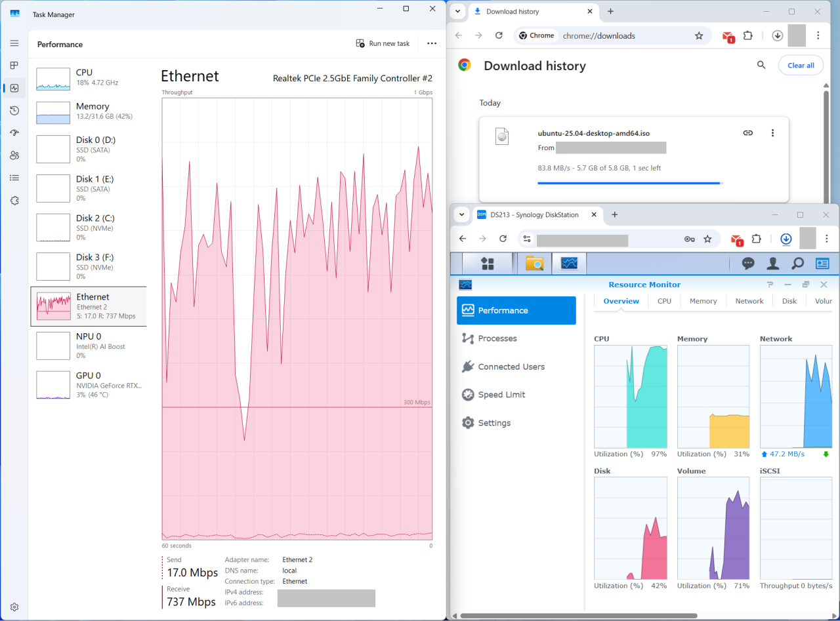Open Extensions puzzle icon in downloads window

point(747,35)
